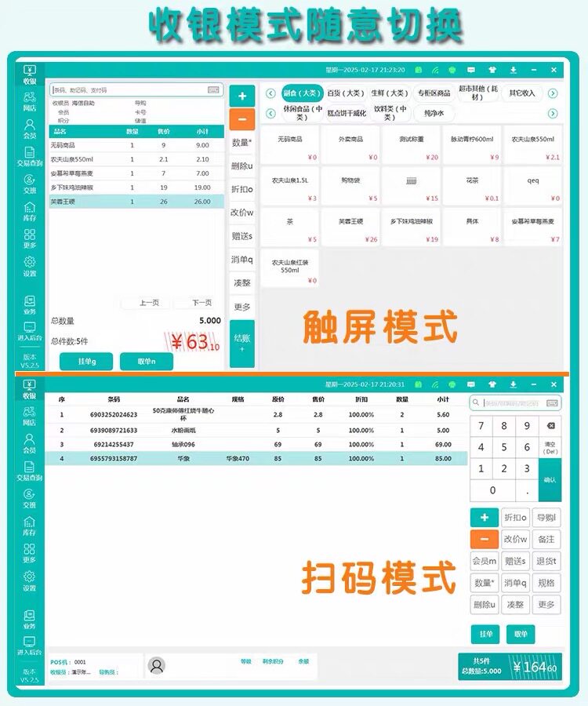This screenshot has height=706, width=588.
Task: Click download icon in touch-mode title bar
Action: point(514,70)
